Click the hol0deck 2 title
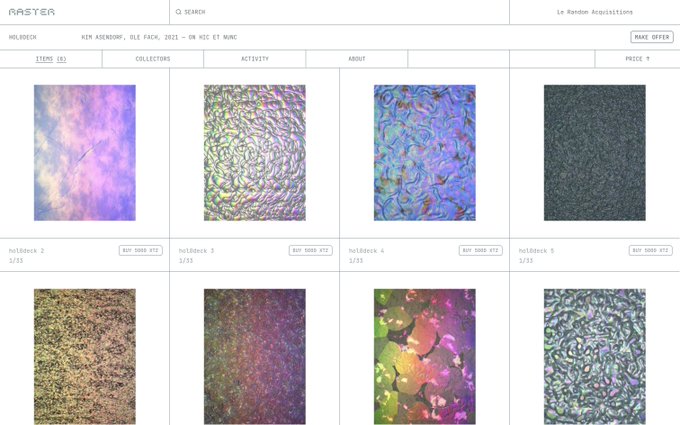The image size is (680, 425). (26, 251)
